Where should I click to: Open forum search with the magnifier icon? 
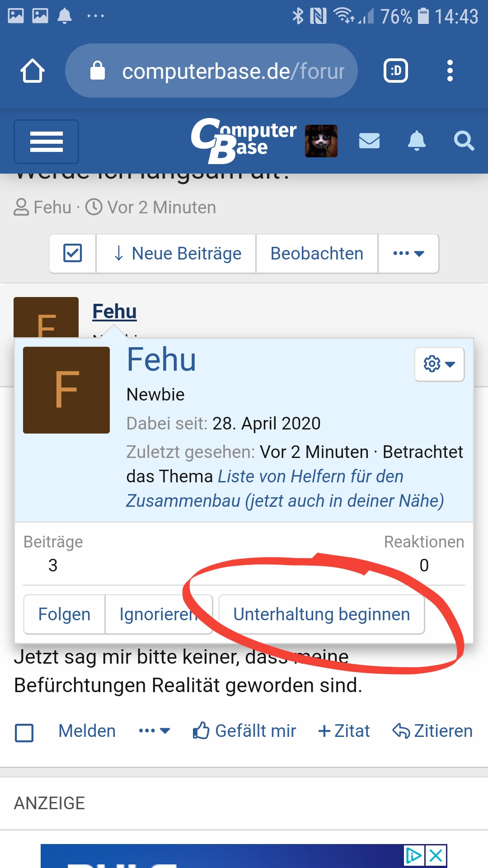(x=464, y=142)
